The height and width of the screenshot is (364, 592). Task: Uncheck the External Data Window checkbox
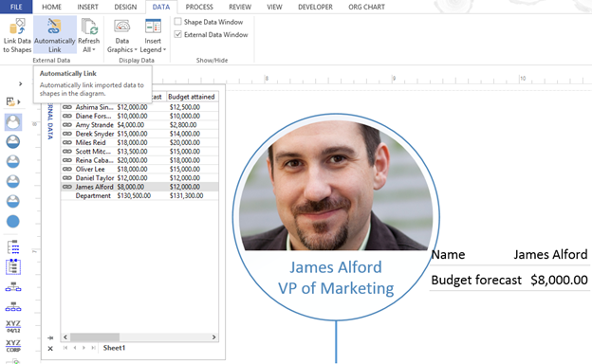coord(177,34)
